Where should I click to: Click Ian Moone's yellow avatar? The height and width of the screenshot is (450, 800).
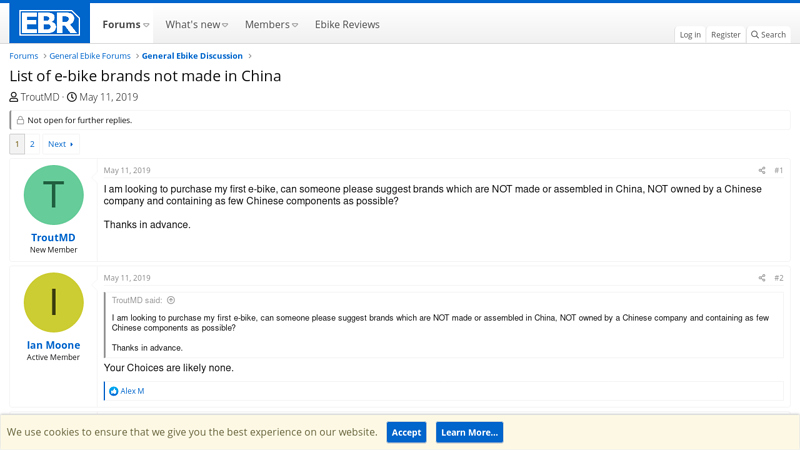53,302
